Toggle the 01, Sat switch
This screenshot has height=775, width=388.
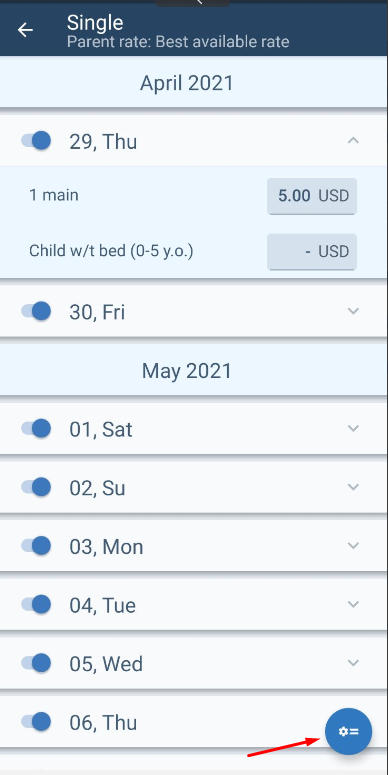point(36,429)
